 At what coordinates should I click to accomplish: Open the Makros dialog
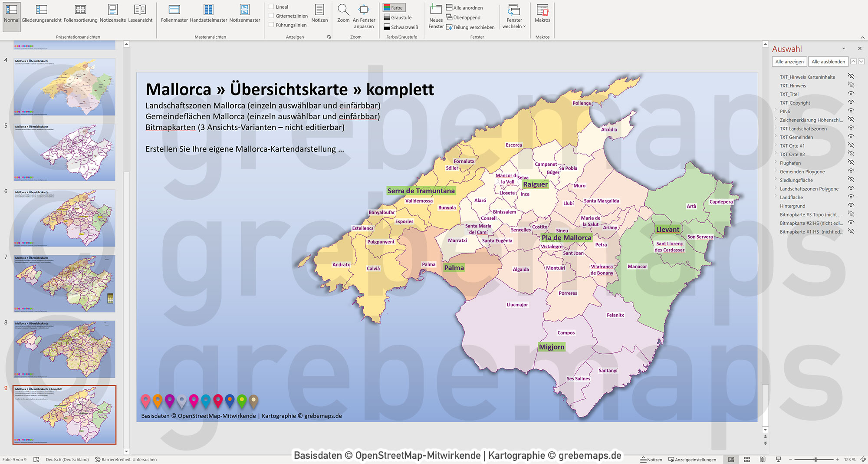[542, 15]
